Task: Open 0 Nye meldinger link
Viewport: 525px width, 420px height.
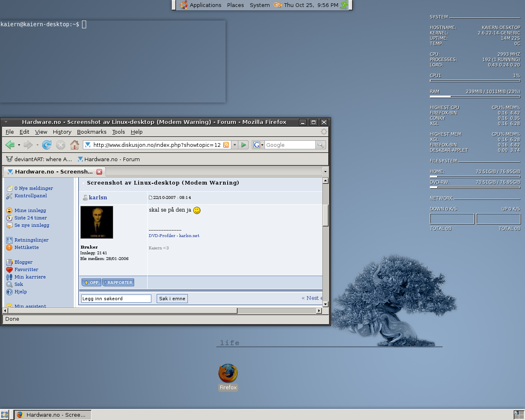Action: [34, 188]
